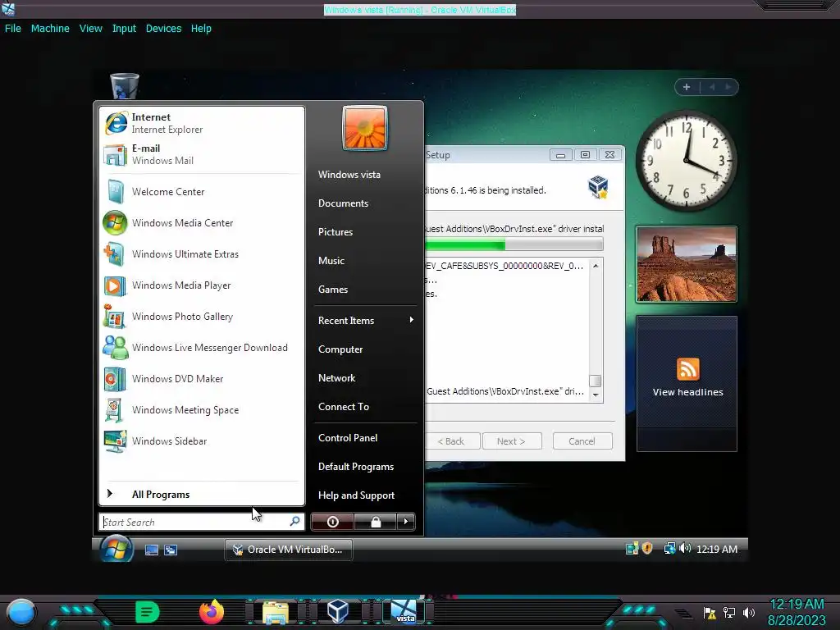840x630 pixels.
Task: Click the user account flower picture
Action: tap(364, 128)
